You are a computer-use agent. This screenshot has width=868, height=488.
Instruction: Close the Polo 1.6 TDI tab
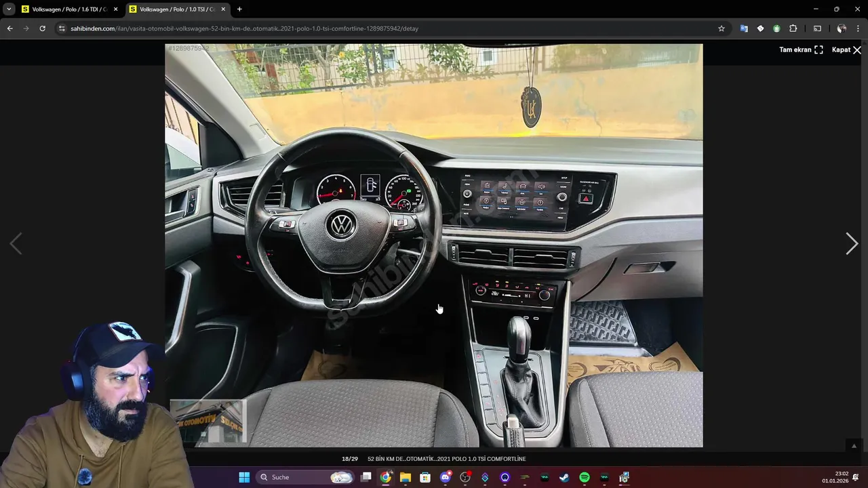point(115,9)
